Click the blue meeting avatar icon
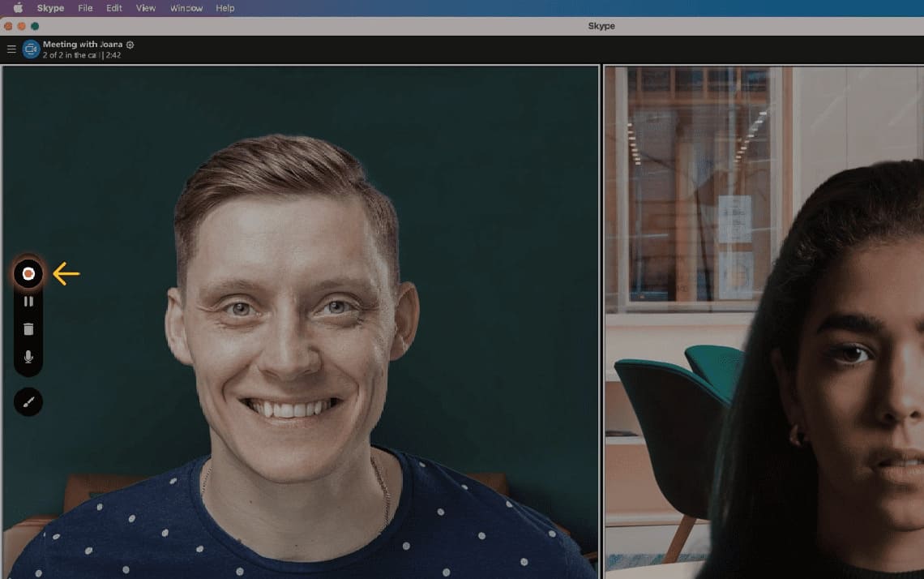924x579 pixels. pos(30,49)
